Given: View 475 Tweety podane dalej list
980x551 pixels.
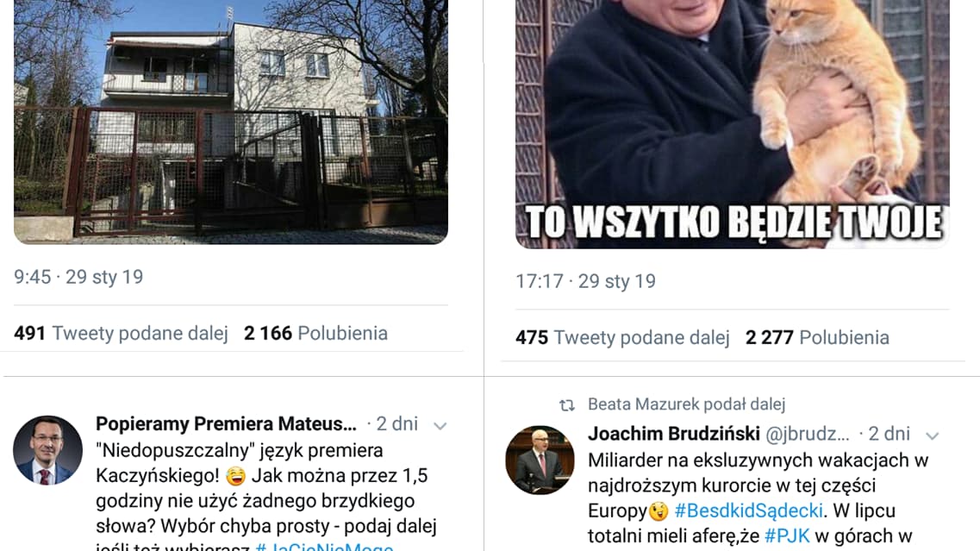Looking at the screenshot, I should coord(622,338).
